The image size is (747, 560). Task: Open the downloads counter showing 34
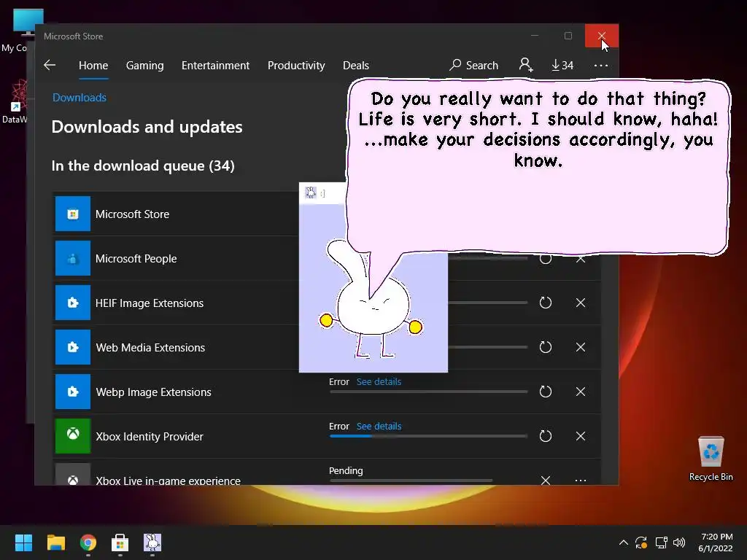pos(562,65)
